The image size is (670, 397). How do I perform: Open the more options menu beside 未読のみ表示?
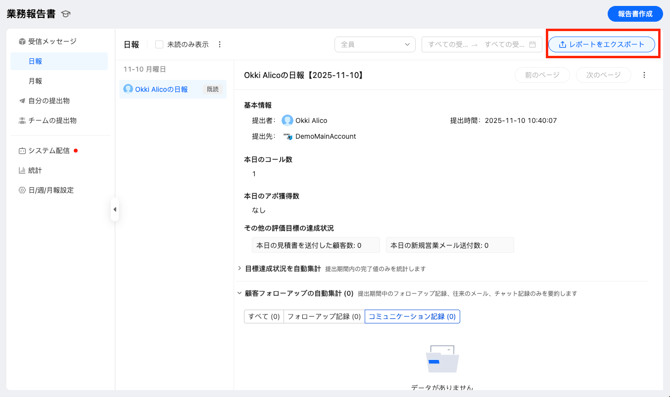pyautogui.click(x=220, y=44)
